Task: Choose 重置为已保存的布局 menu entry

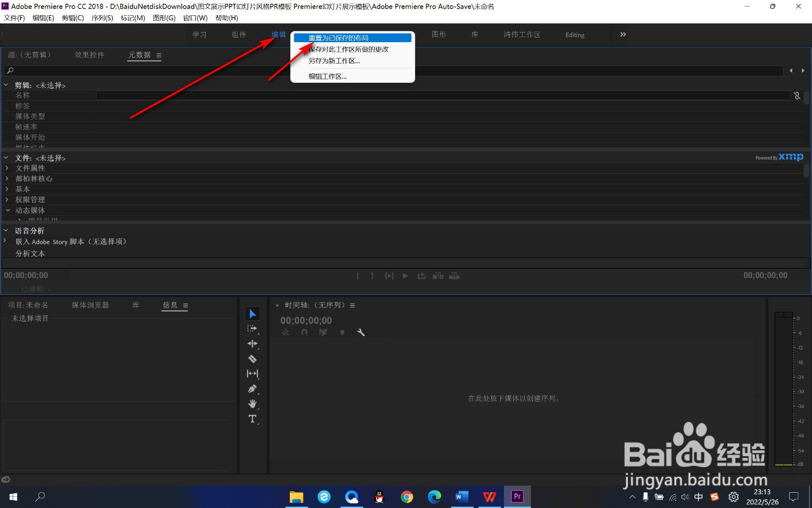Action: coord(352,38)
